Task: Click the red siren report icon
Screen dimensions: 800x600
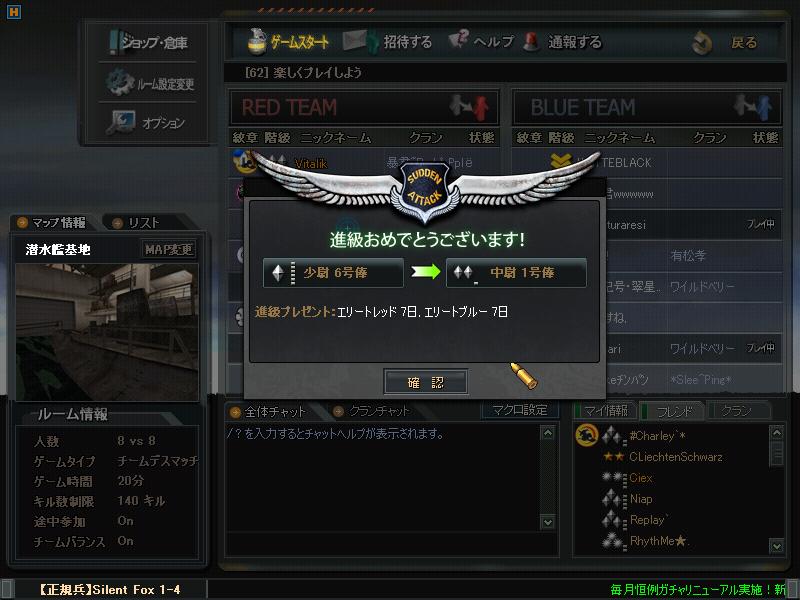Action: click(531, 42)
